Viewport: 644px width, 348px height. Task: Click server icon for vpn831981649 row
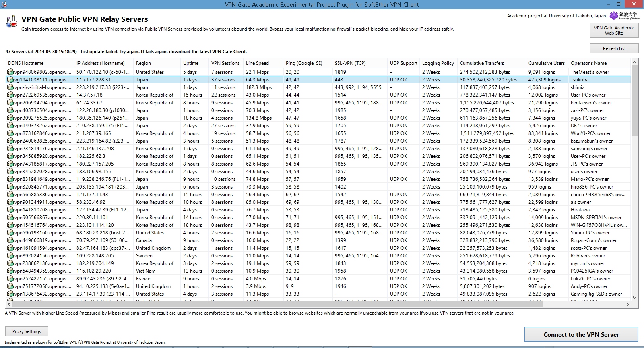click(10, 179)
